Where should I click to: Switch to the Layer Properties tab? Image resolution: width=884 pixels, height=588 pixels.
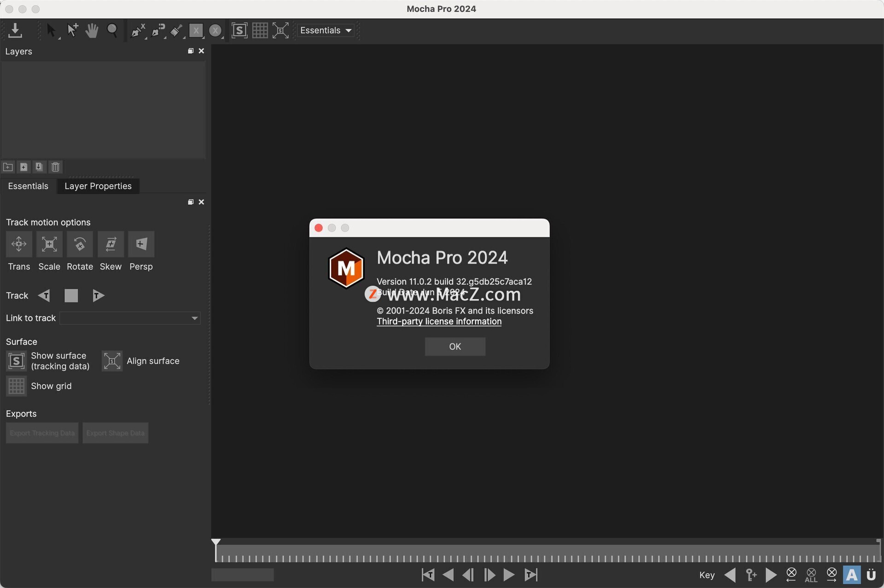tap(98, 186)
